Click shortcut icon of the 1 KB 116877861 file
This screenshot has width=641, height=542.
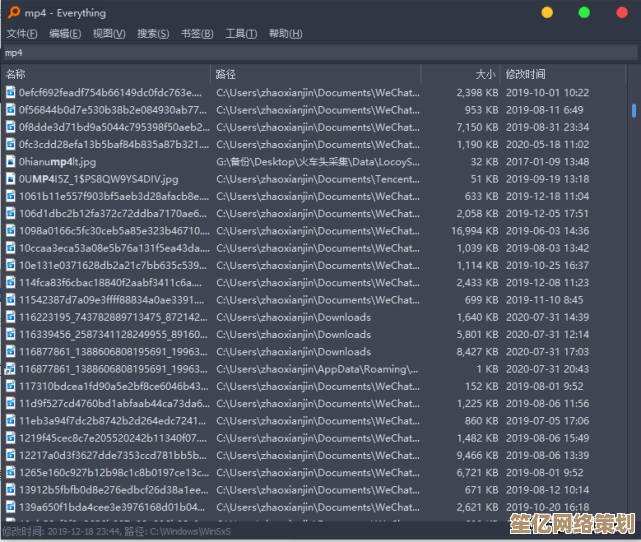(x=10, y=369)
